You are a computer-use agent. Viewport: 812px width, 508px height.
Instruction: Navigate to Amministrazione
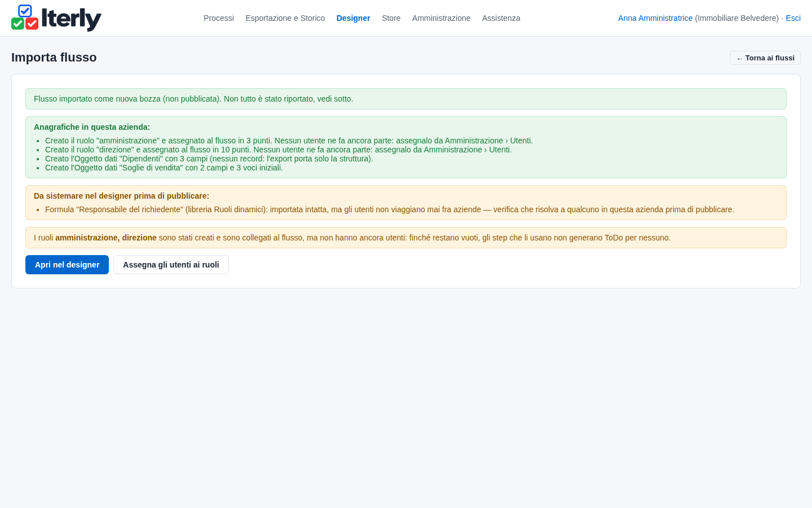coord(441,18)
